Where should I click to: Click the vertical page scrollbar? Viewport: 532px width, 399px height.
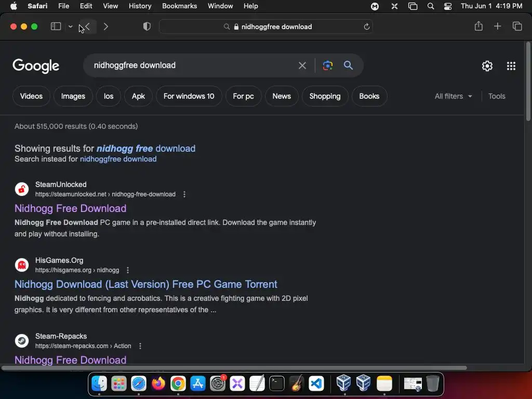click(528, 82)
